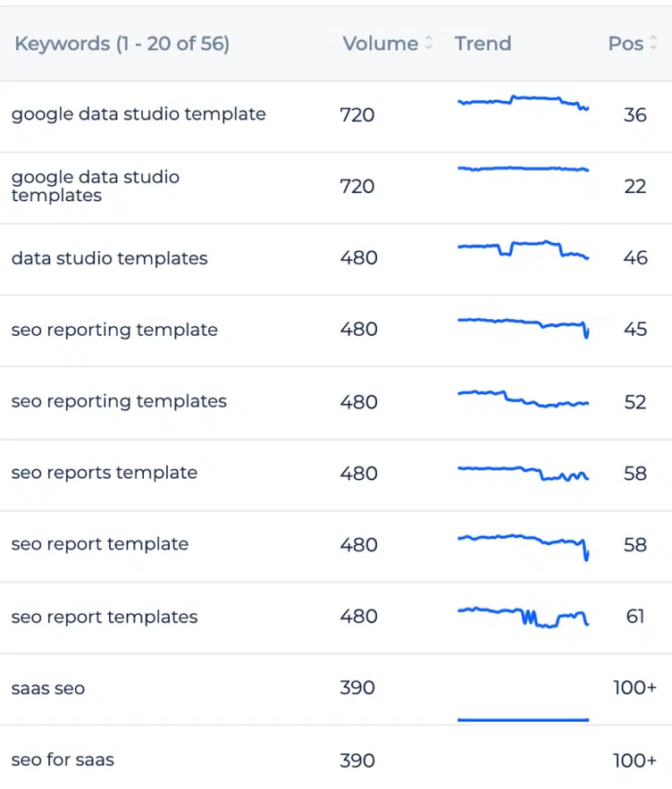Open the seo reporting template keyword
672x789 pixels.
coord(114,330)
